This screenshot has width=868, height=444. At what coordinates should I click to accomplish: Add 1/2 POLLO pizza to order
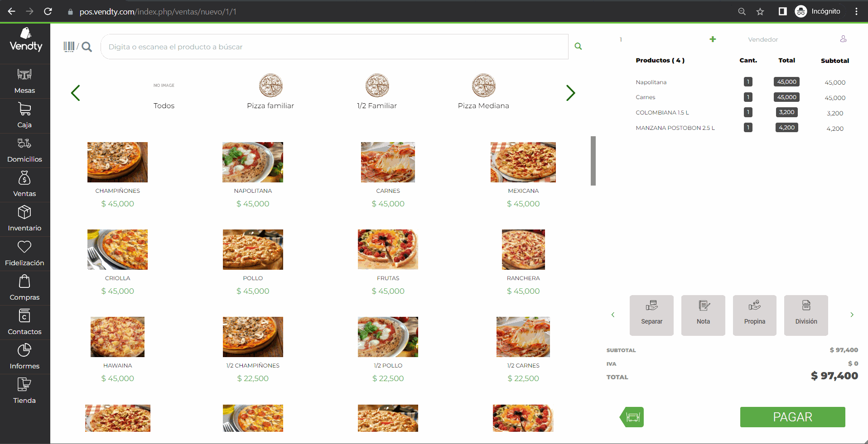tap(388, 349)
